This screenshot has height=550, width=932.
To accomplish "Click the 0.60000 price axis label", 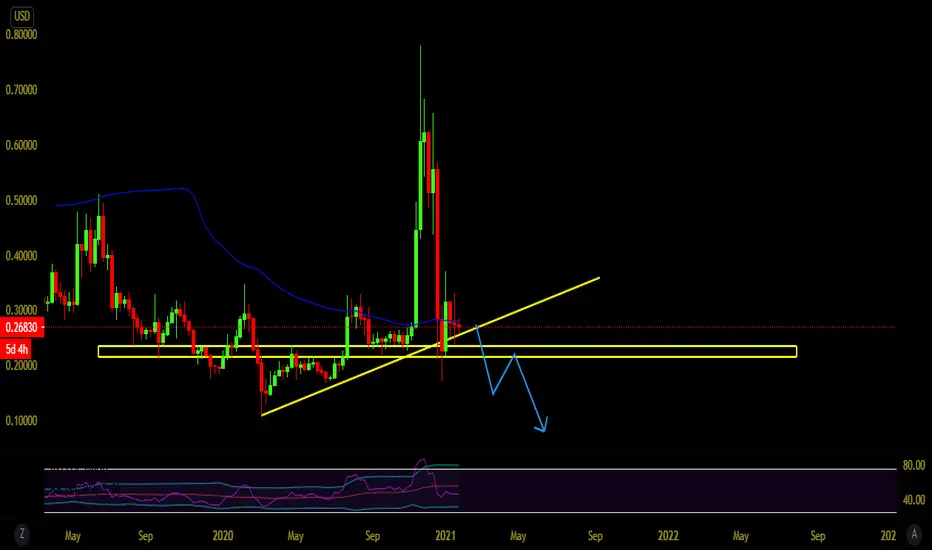I will [x=21, y=145].
